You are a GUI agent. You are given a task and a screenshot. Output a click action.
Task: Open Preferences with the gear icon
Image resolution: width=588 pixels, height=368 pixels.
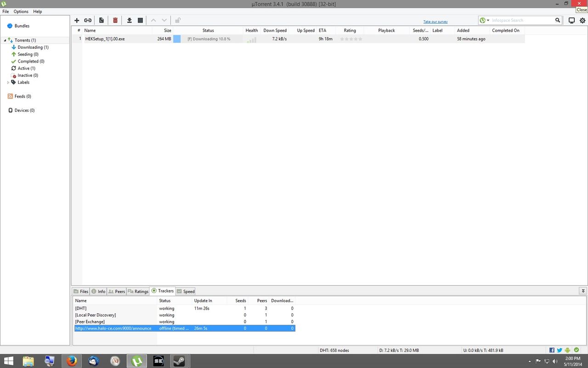(582, 20)
